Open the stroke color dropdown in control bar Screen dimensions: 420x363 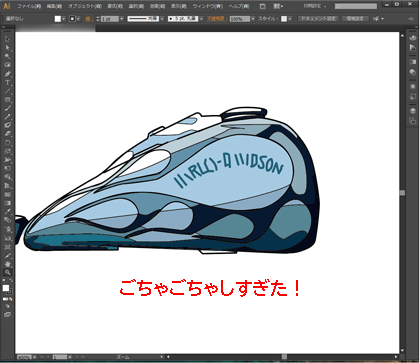(x=78, y=19)
